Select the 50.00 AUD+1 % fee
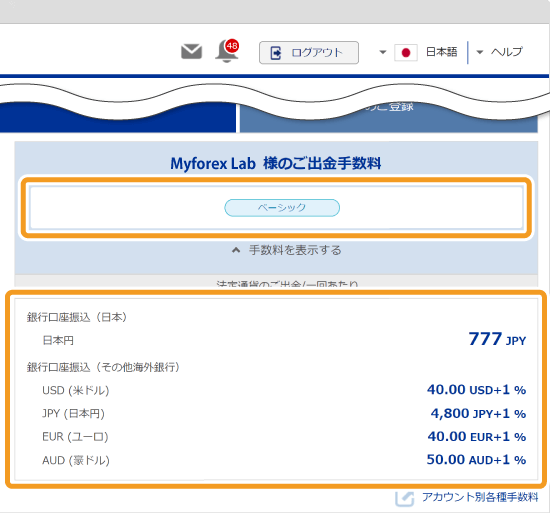The image size is (550, 513). (x=476, y=459)
